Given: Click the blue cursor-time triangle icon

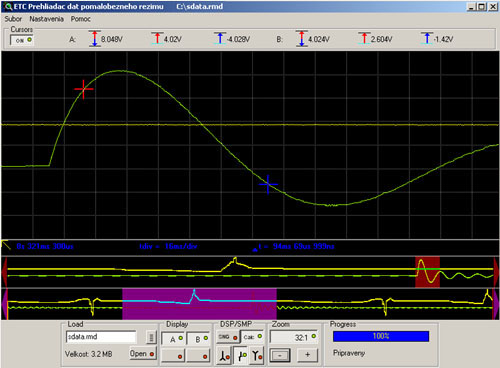Looking at the screenshot, I should [255, 249].
